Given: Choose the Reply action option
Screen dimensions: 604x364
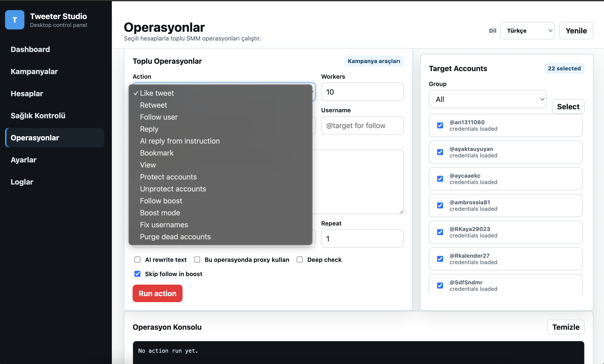Looking at the screenshot, I should pos(220,129).
